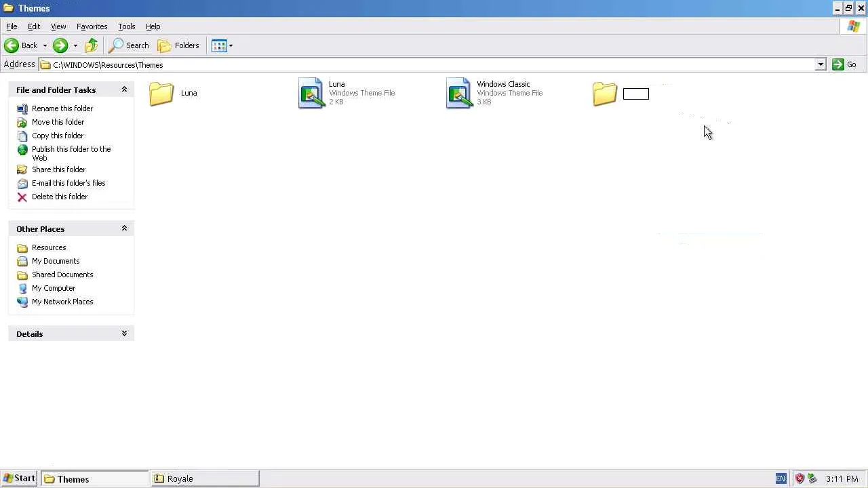Open the Tools menu
This screenshot has height=488, width=868.
(127, 26)
